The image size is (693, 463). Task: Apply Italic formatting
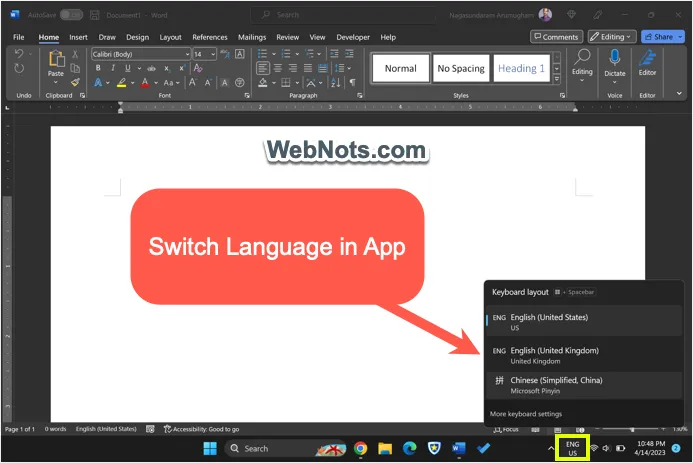113,68
